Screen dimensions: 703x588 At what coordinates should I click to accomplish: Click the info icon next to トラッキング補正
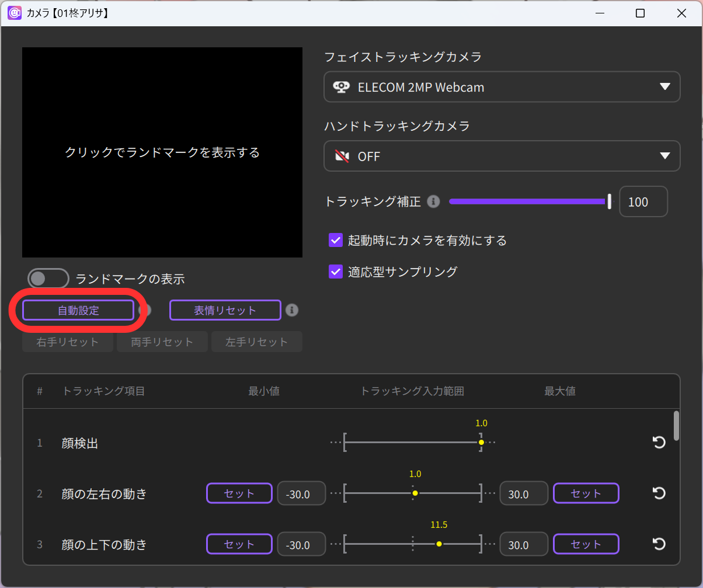pos(433,202)
